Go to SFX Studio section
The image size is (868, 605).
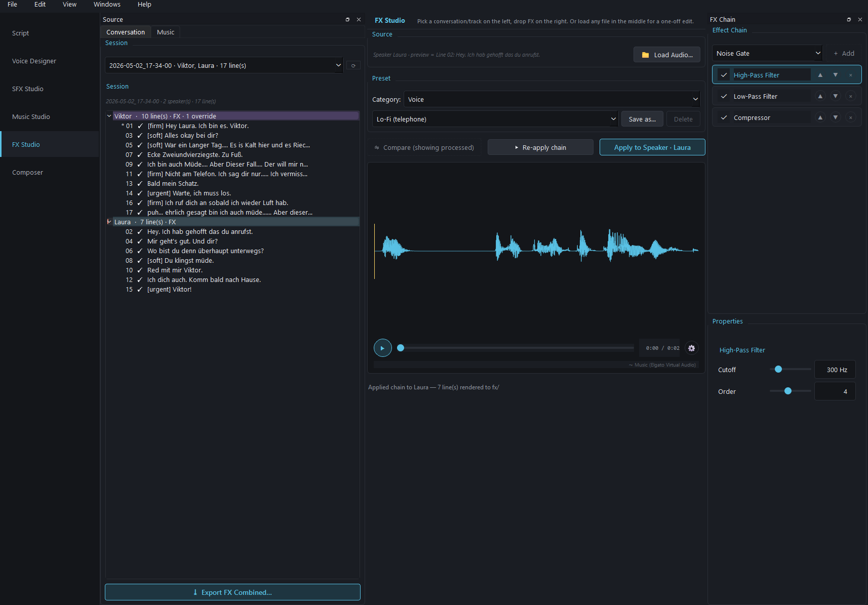pos(49,89)
